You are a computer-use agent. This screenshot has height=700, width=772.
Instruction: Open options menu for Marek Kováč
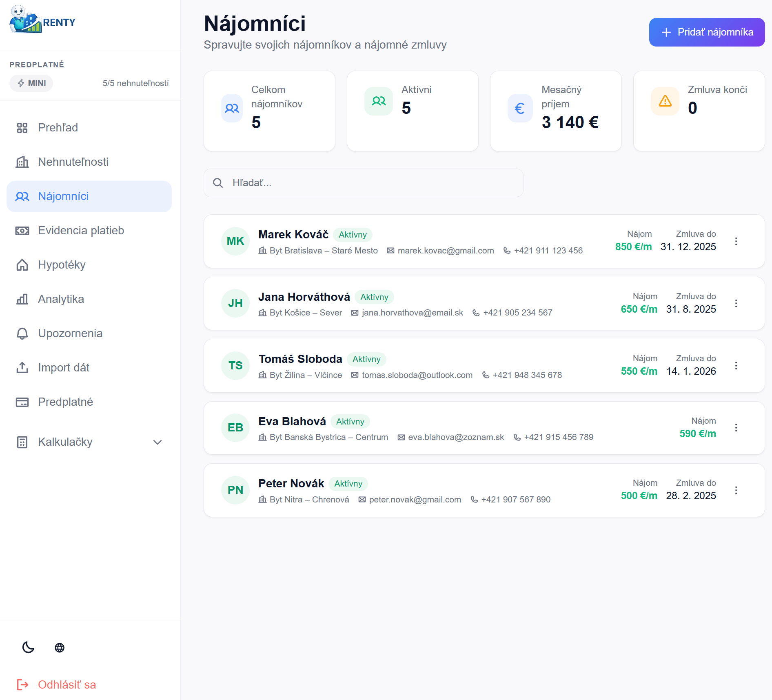(737, 241)
